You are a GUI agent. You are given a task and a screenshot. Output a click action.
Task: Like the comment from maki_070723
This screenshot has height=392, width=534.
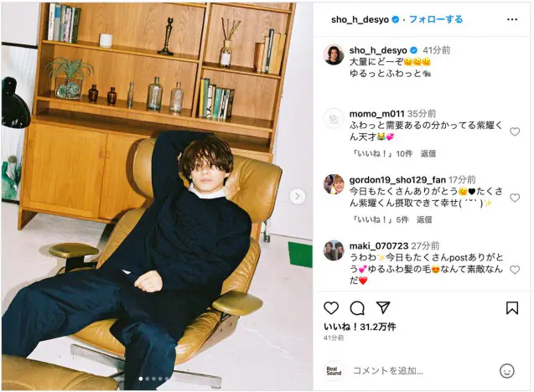point(515,270)
